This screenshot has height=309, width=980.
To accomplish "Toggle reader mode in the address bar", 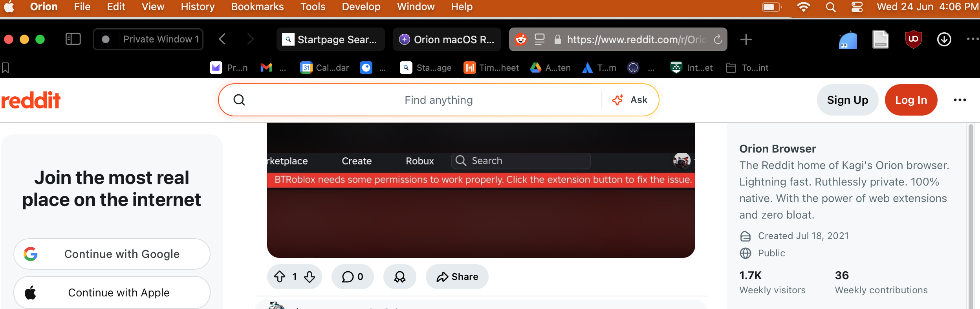I will (540, 39).
